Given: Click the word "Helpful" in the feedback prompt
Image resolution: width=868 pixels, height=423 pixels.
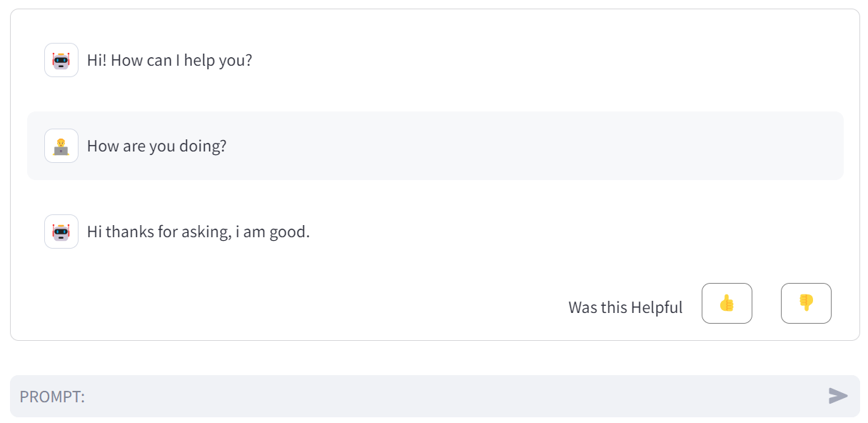Looking at the screenshot, I should 655,307.
